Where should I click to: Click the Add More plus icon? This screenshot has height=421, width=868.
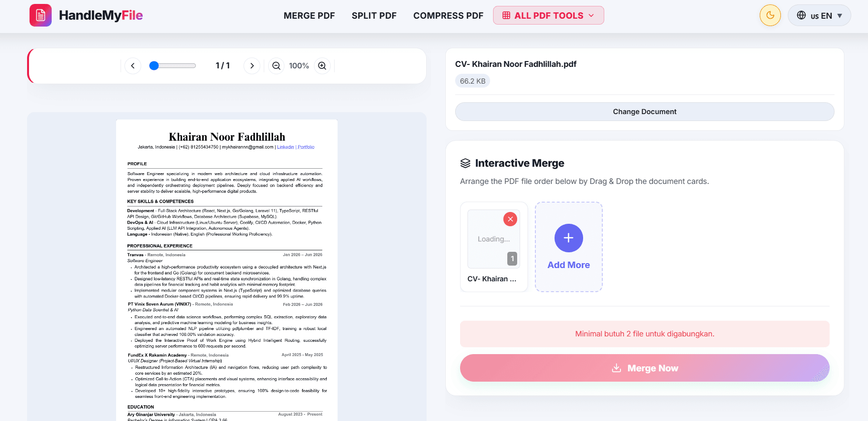(x=569, y=238)
